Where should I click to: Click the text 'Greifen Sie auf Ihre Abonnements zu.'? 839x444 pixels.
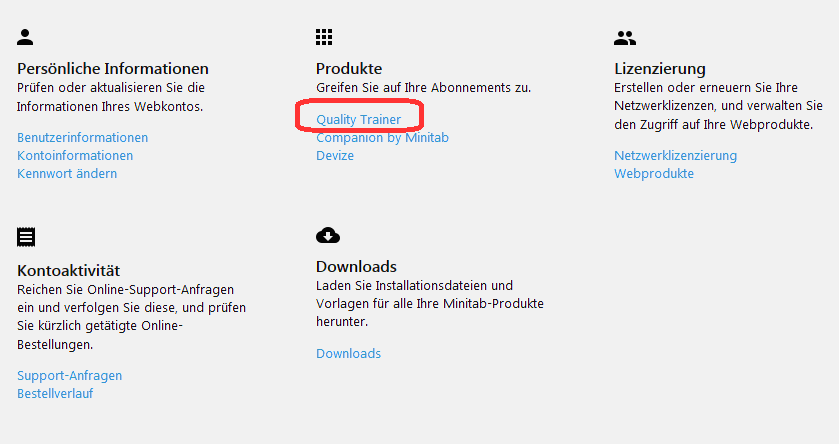pyautogui.click(x=423, y=88)
